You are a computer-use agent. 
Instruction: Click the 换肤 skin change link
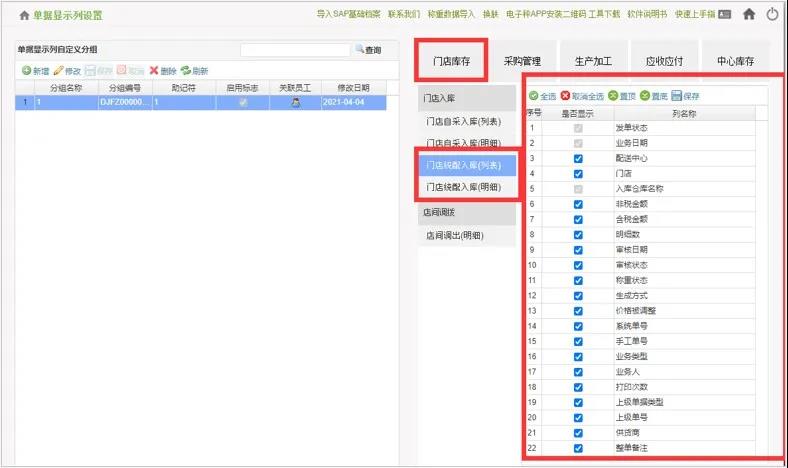490,14
